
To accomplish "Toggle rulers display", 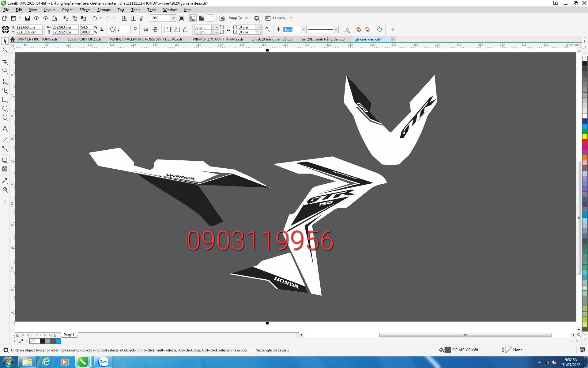I will [193, 18].
